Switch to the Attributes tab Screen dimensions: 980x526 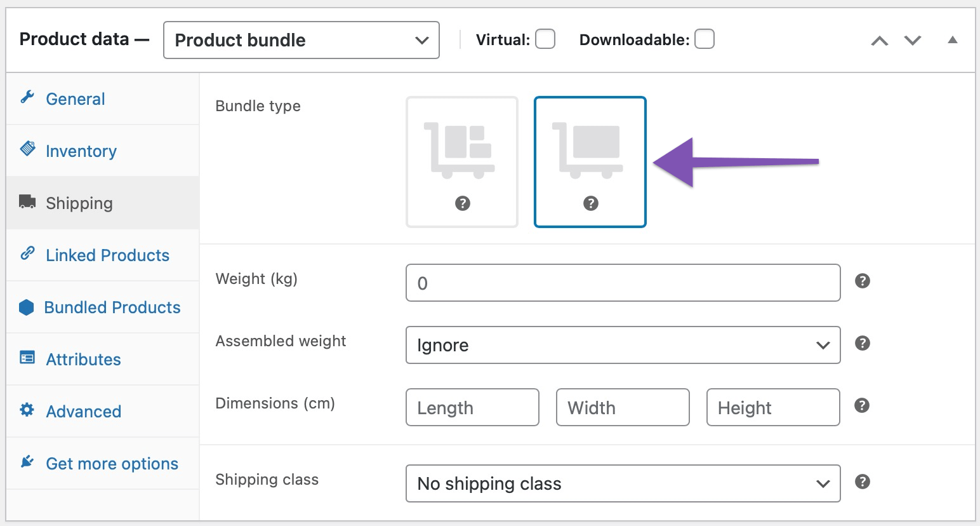tap(83, 359)
